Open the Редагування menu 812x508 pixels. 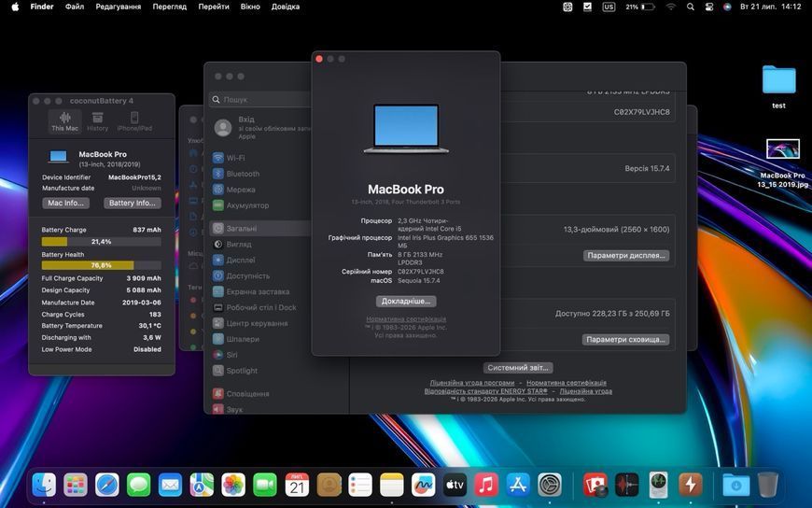[x=119, y=7]
